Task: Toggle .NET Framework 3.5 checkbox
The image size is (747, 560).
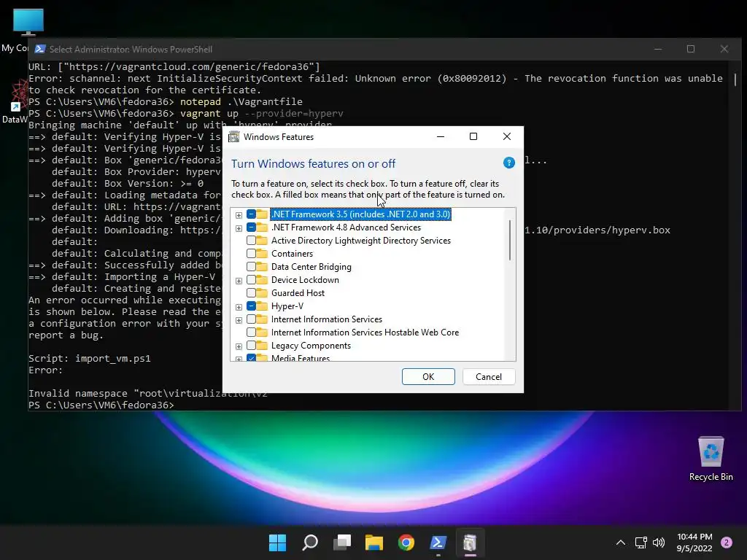Action: [251, 214]
